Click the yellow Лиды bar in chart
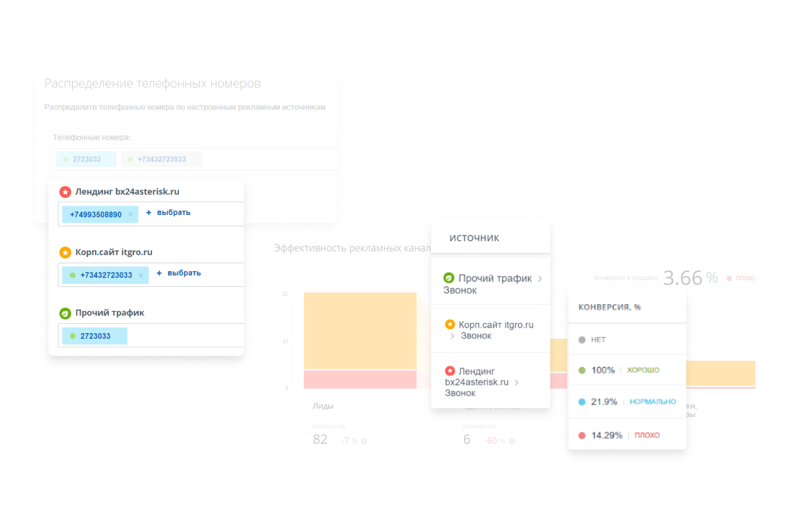Image resolution: width=798 pixels, height=532 pixels. pyautogui.click(x=360, y=331)
